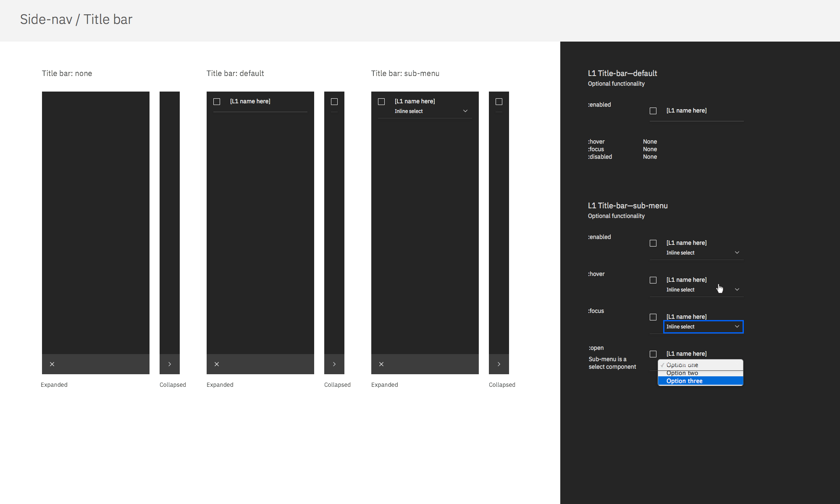This screenshot has width=840, height=504.
Task: Click the right chevron on Title bar: none collapsed panel
Action: (170, 364)
